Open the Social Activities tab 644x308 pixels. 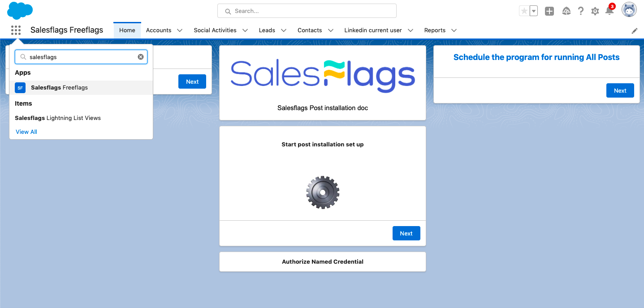point(215,30)
